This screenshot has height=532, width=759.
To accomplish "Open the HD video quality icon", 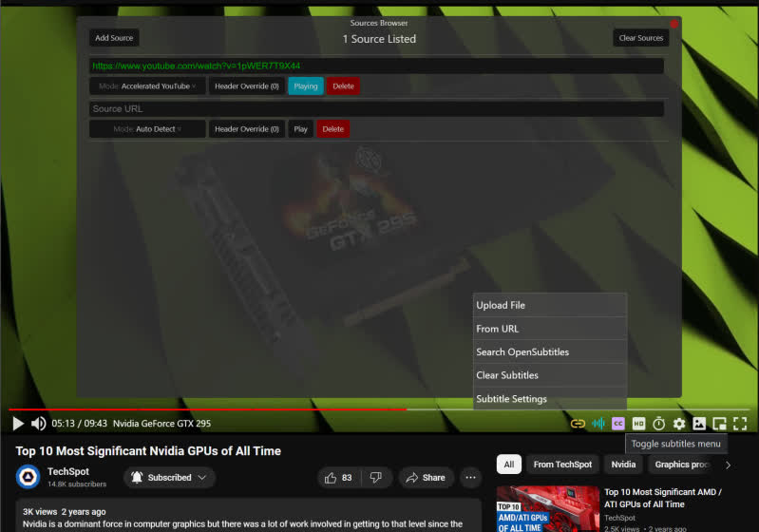I will point(638,424).
